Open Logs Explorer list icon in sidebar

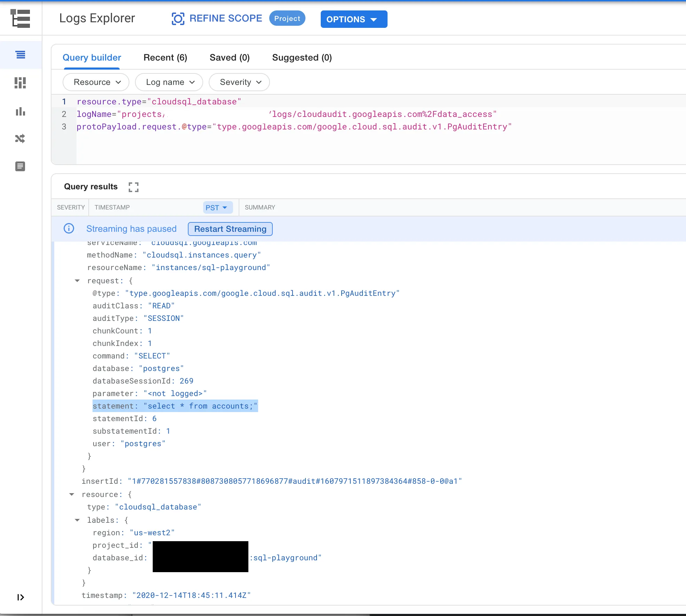point(21,55)
